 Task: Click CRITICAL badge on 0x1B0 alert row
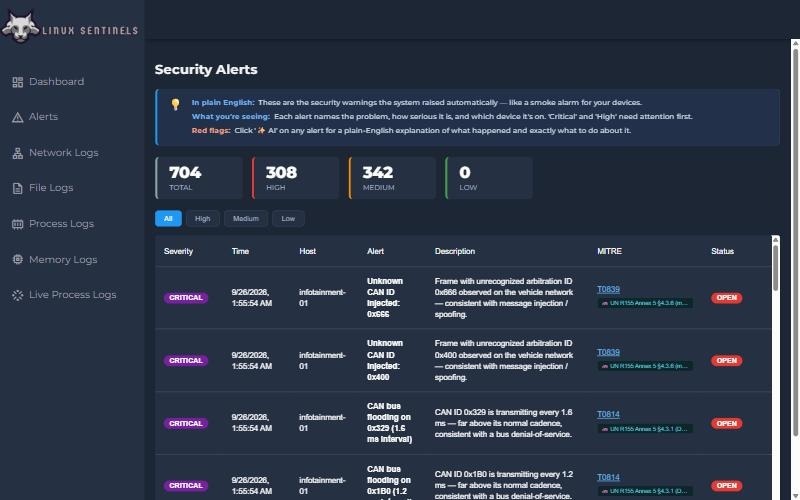tap(186, 486)
